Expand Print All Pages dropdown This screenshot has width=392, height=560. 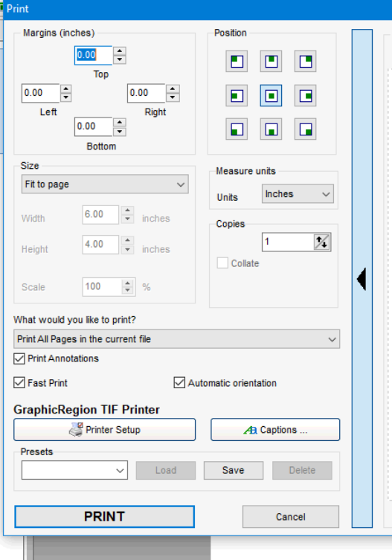click(x=176, y=339)
